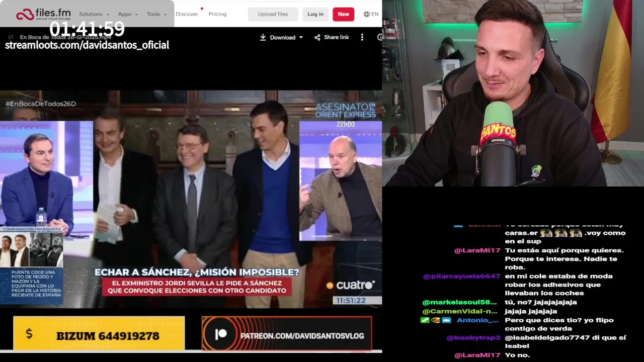The width and height of the screenshot is (644, 362).
Task: Click the file name En Boca de Todos mp4
Action: 65,37
